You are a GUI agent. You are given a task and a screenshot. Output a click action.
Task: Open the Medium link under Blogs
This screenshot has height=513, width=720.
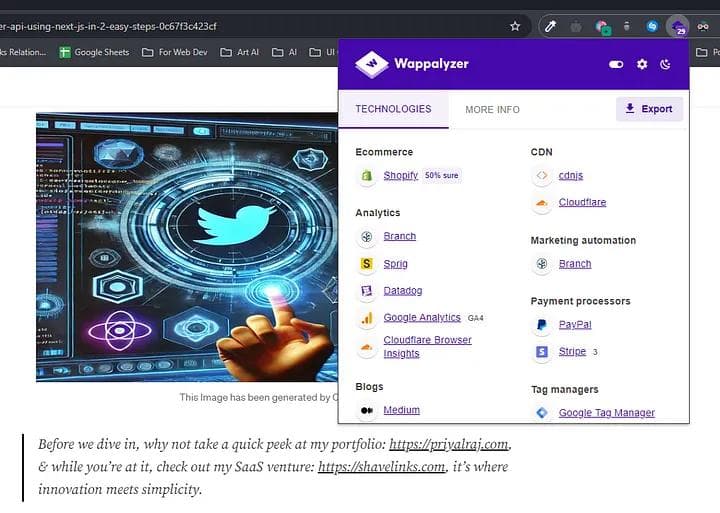click(x=401, y=410)
